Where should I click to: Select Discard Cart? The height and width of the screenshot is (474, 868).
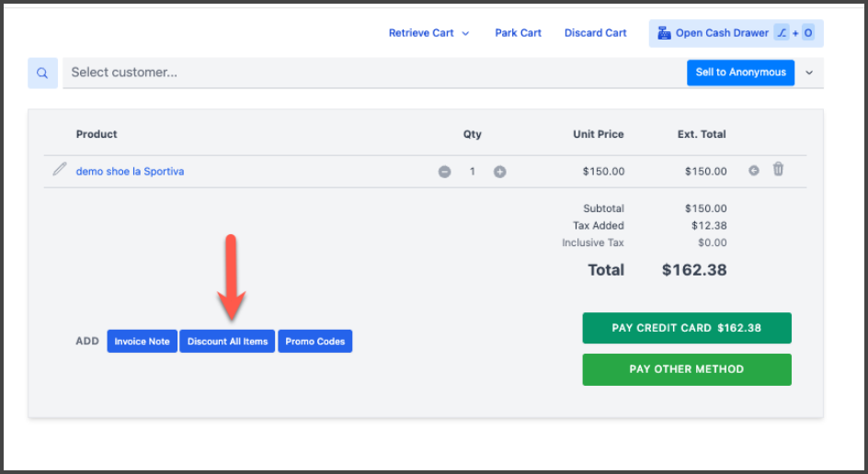pos(595,33)
